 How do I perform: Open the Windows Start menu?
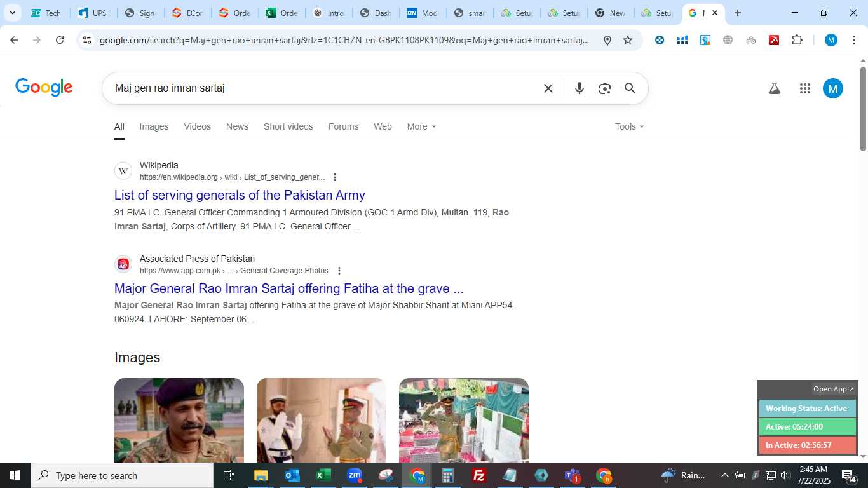(15, 475)
